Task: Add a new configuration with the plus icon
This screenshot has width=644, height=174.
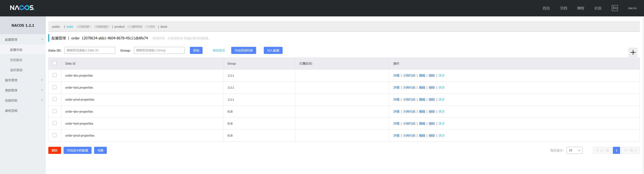Action: pyautogui.click(x=633, y=52)
